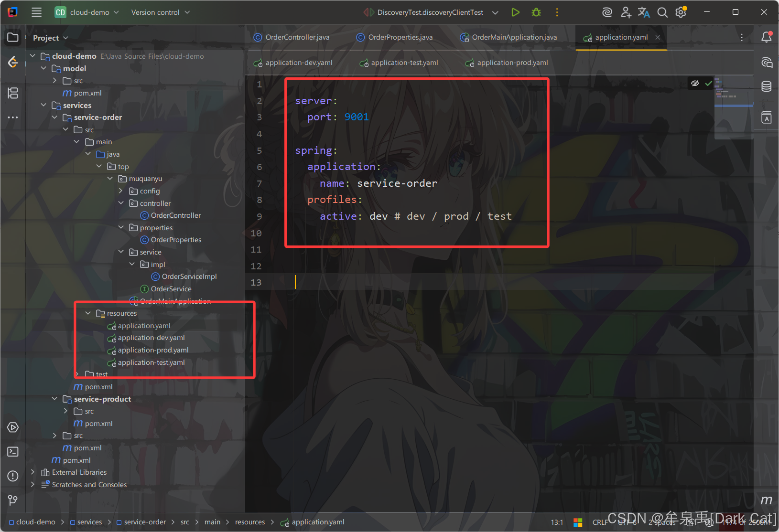Image resolution: width=779 pixels, height=532 pixels.
Task: Place cursor on line 9 active value
Action: tap(379, 216)
